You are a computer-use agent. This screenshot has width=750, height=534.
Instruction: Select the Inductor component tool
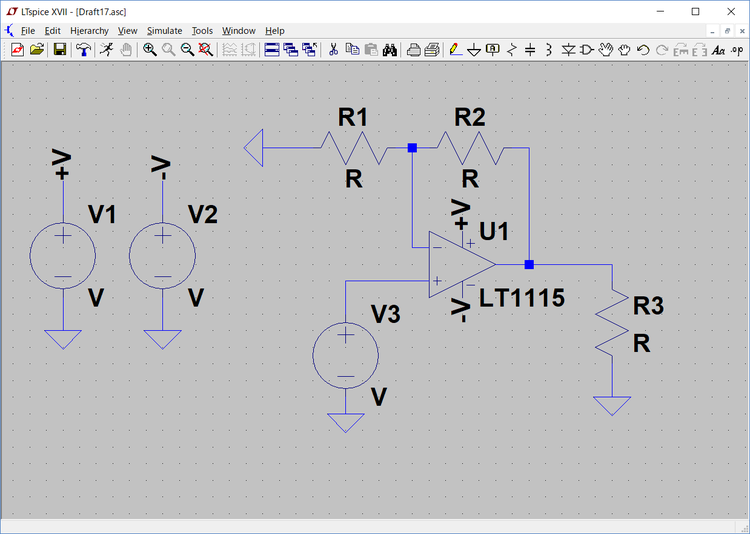[549, 49]
